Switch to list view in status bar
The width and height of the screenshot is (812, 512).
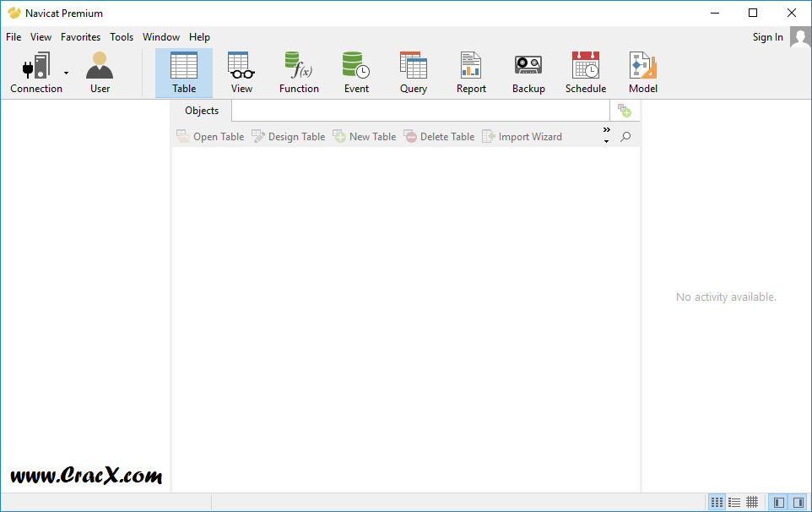point(717,502)
